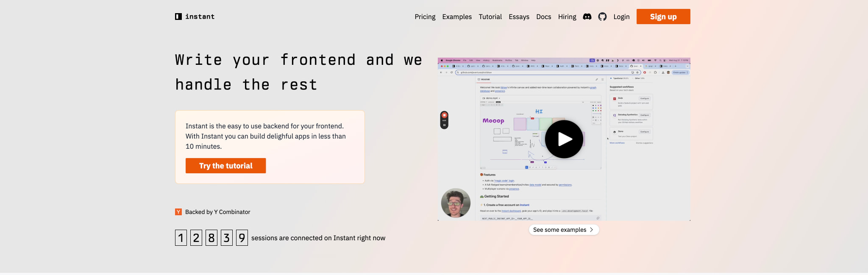This screenshot has height=275, width=868.
Task: Click paragraph "Instant is the easy to use backend"
Action: click(266, 136)
